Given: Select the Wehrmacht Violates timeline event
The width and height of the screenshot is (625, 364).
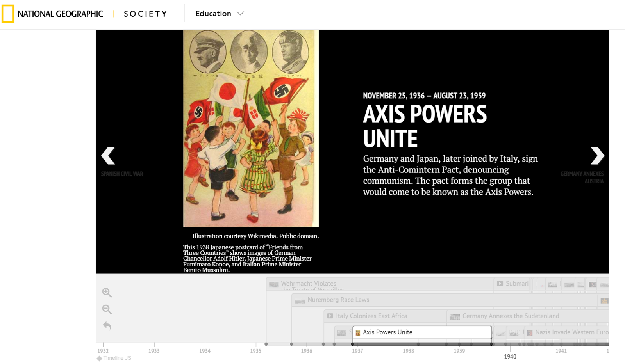Looking at the screenshot, I should click(380, 284).
